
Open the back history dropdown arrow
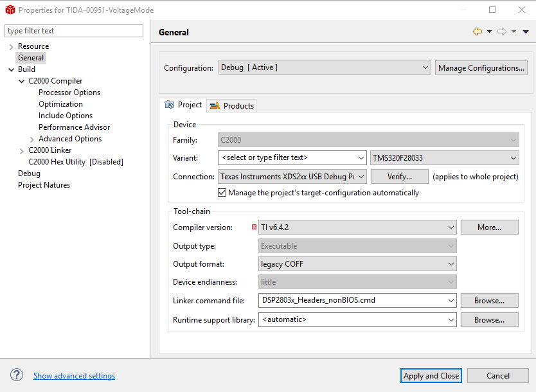tap(489, 31)
